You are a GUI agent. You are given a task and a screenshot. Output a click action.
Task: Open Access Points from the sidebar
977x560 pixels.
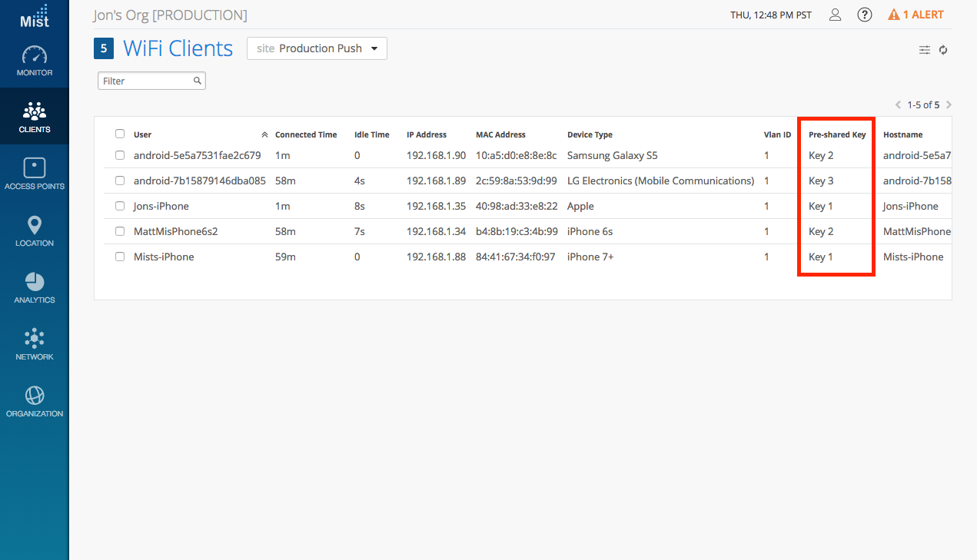pos(35,168)
